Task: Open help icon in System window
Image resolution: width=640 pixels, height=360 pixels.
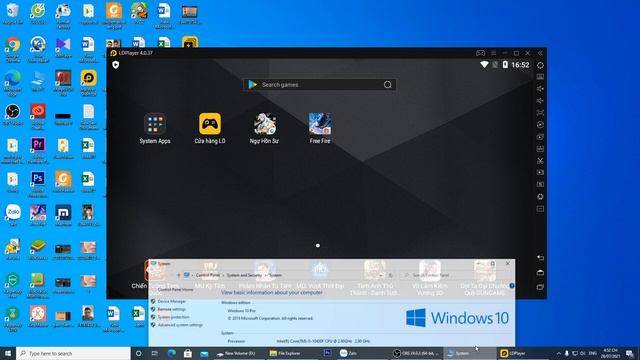Action: point(511,286)
